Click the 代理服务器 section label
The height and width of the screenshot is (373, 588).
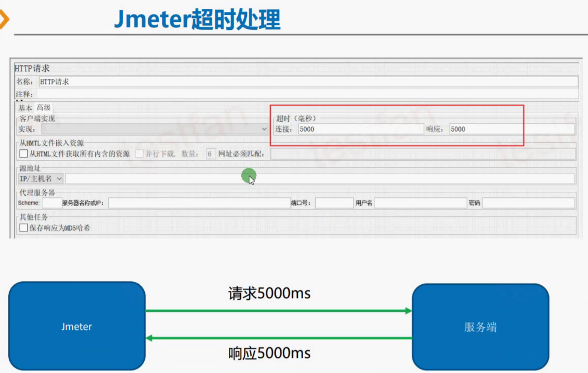pos(37,193)
